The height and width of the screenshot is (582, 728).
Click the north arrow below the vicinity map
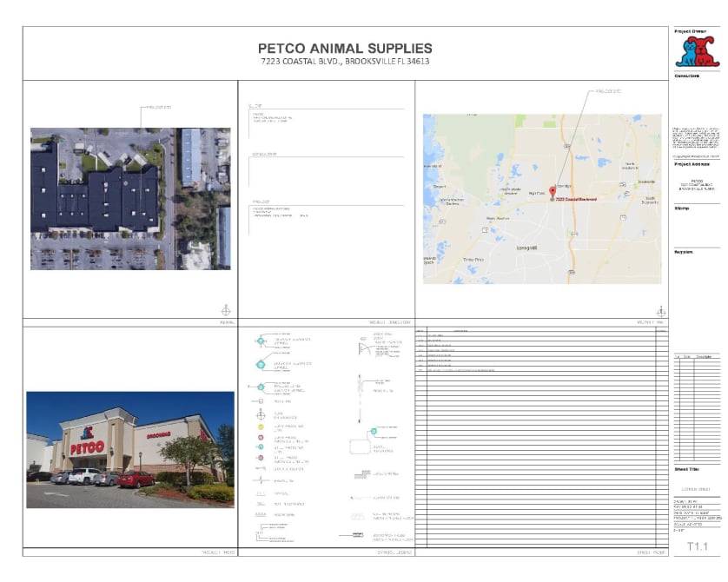point(661,309)
